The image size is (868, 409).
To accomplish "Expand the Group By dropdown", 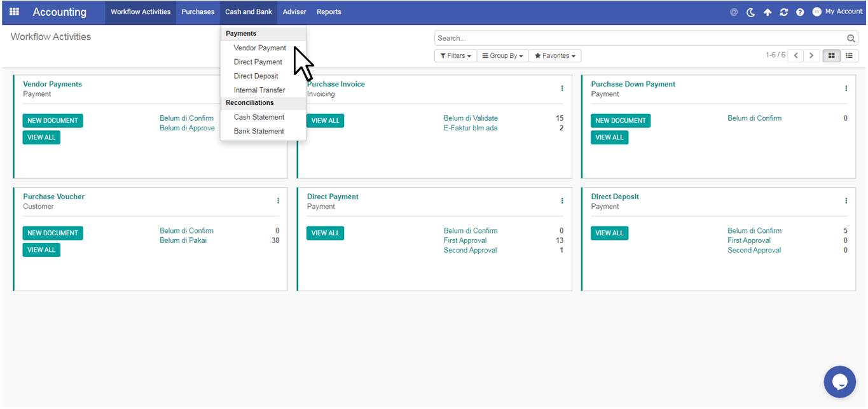I will coord(502,56).
